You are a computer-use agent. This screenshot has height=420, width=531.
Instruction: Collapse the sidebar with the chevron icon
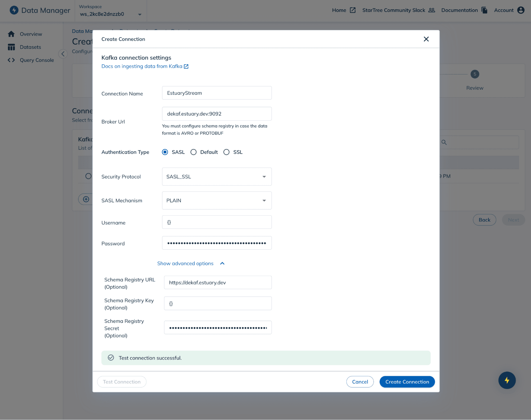(63, 54)
